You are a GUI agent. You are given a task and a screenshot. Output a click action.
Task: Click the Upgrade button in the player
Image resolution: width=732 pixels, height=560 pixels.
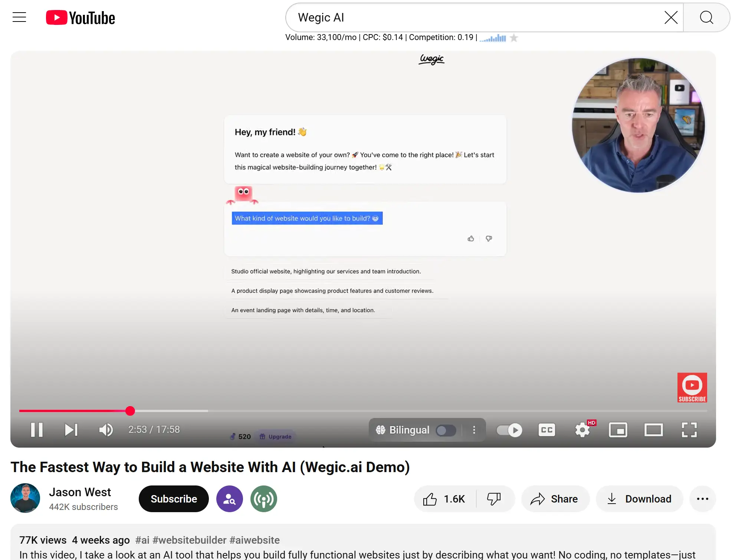point(276,437)
